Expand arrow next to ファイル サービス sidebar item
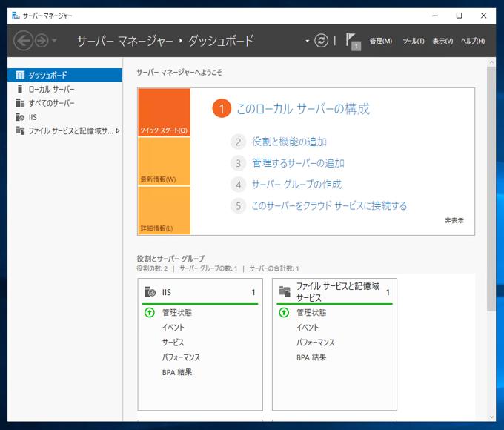This screenshot has width=504, height=430. (x=118, y=131)
